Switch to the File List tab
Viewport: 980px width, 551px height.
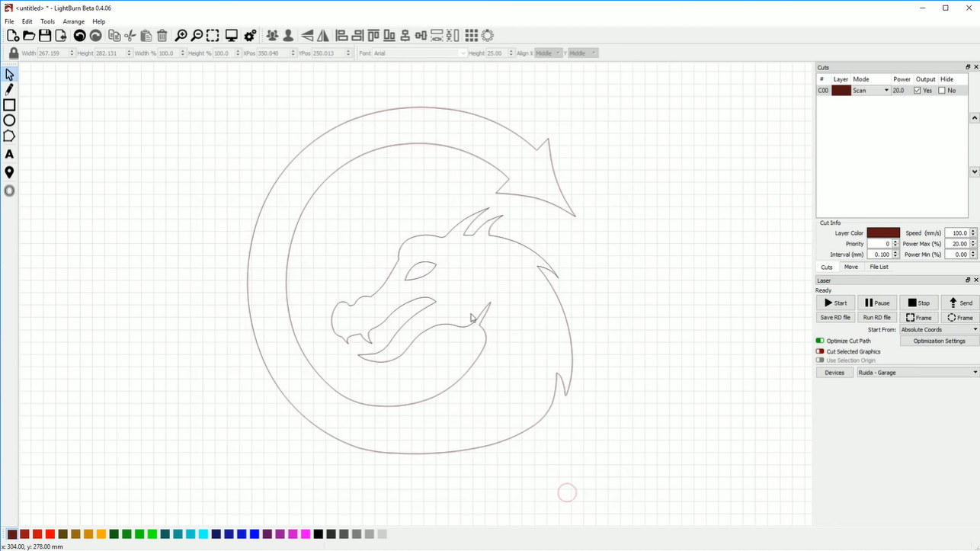click(x=879, y=267)
